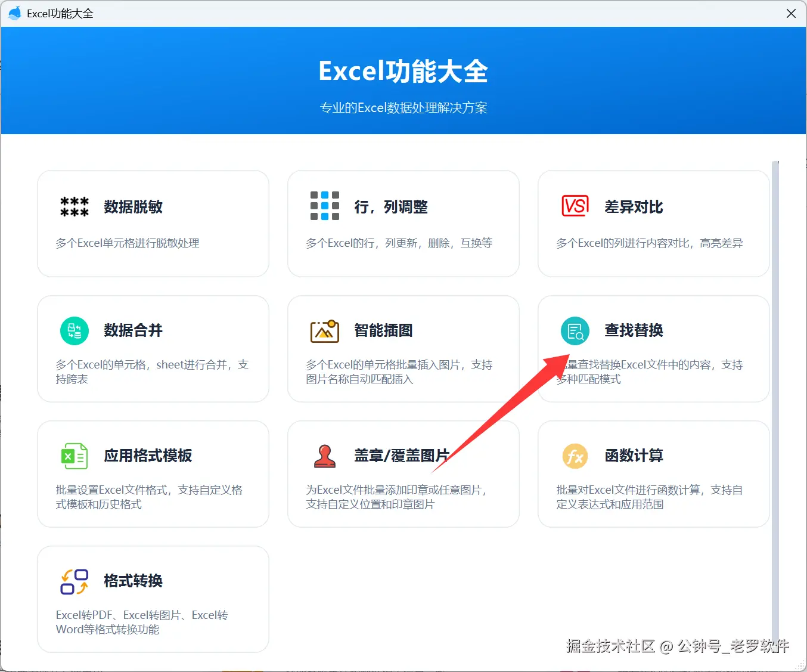Click the red stamp icon for 盖章/覆盖图片
Viewport: 807px width, 672px height.
pyautogui.click(x=325, y=456)
